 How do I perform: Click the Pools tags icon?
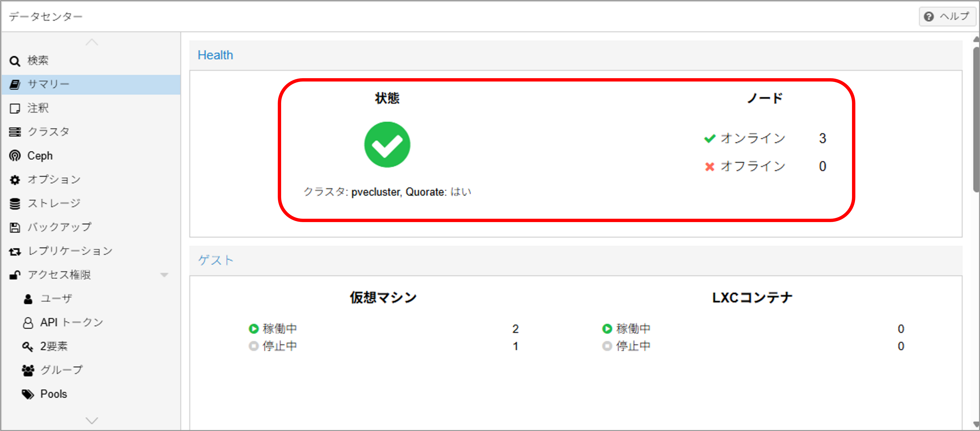[x=27, y=394]
